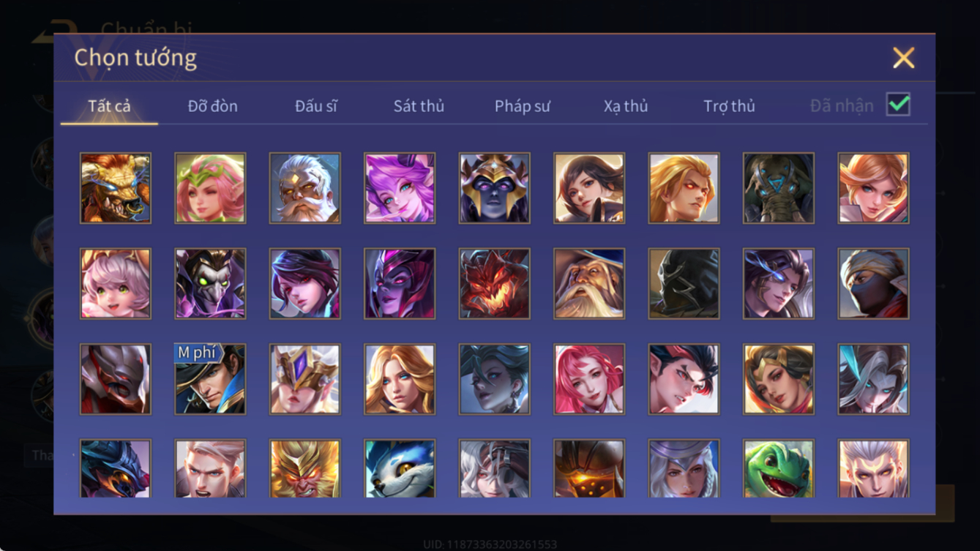Switch to the Đỡ đòn tab

213,106
